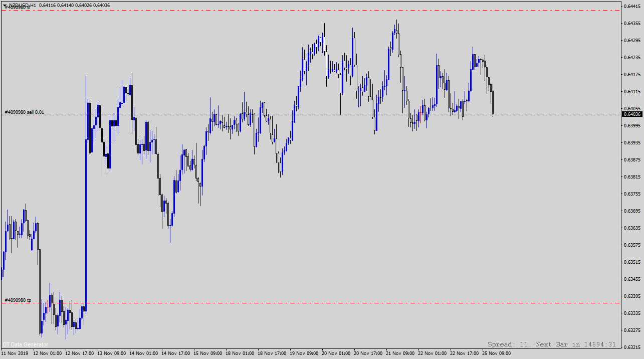Click the current price tag 0.64036
The width and height of the screenshot is (644, 359).
[632, 114]
